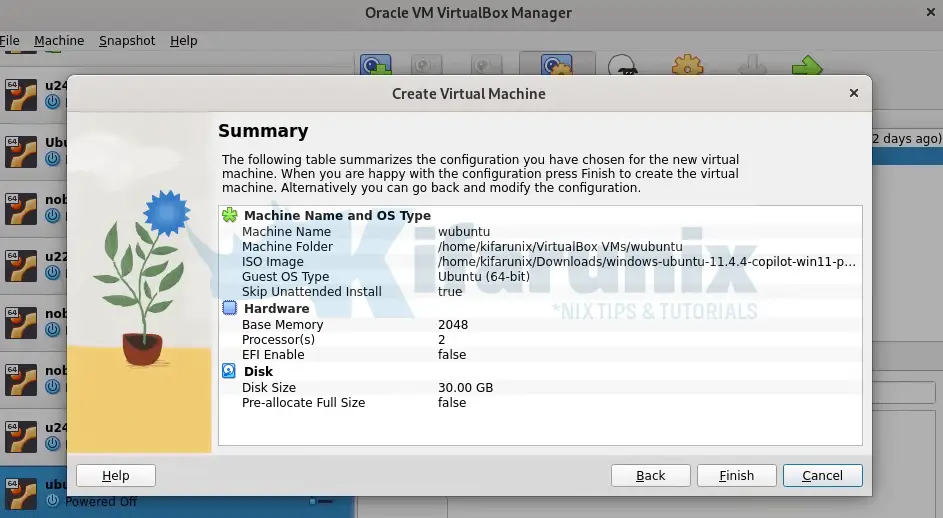Click the Powered Off status in VM list
The image size is (943, 518).
[101, 501]
